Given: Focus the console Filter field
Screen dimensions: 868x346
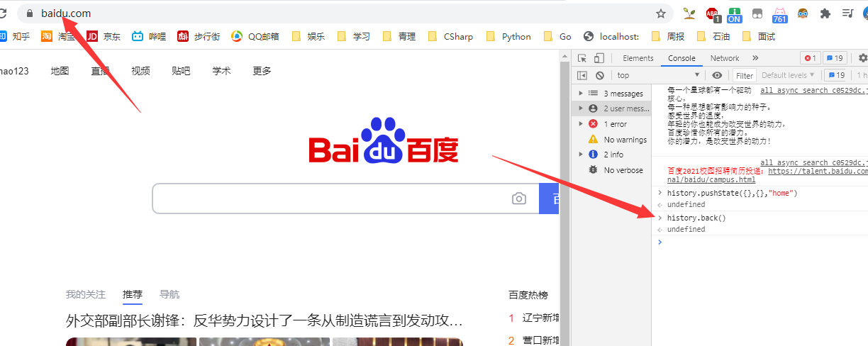Looking at the screenshot, I should (x=745, y=75).
